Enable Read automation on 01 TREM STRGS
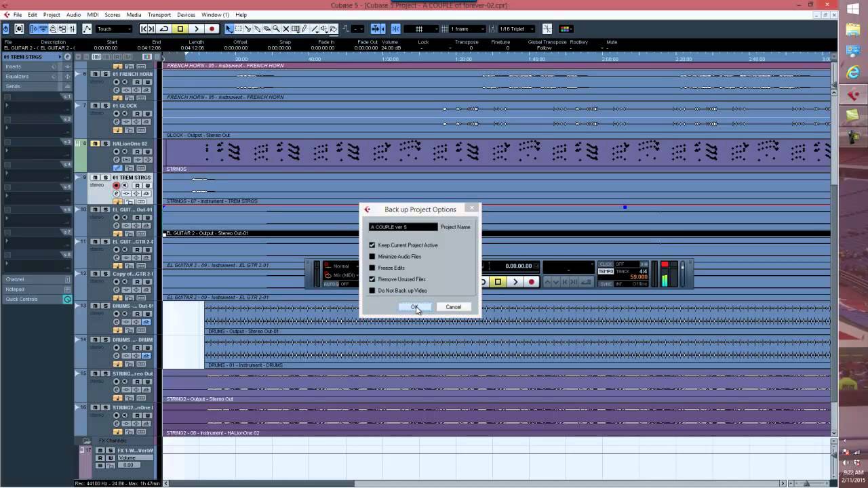The image size is (868, 488). [x=137, y=185]
